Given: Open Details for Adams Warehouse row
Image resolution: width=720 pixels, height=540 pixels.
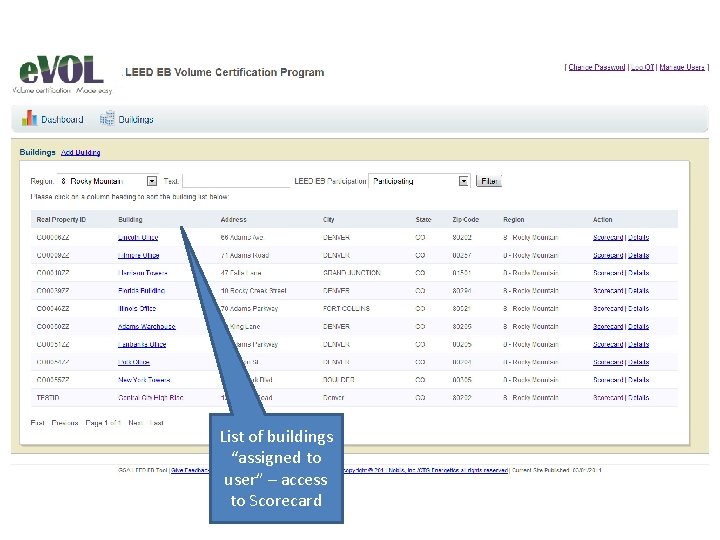Looking at the screenshot, I should tap(638, 326).
